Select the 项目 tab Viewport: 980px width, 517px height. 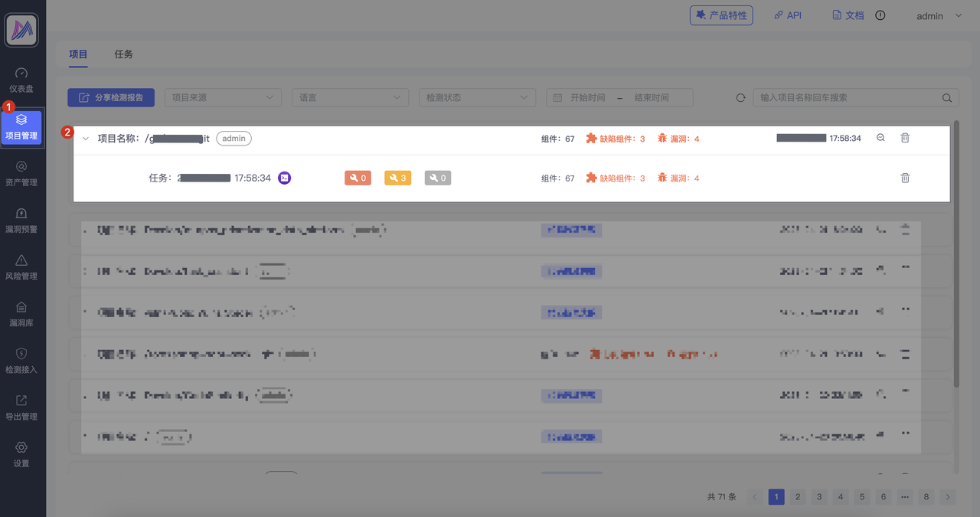coord(78,54)
